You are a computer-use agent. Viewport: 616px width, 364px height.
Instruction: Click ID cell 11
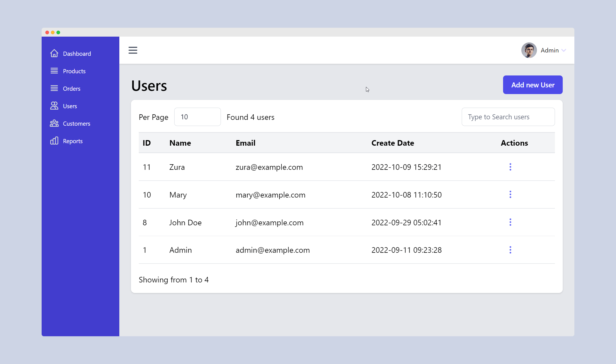(x=147, y=167)
